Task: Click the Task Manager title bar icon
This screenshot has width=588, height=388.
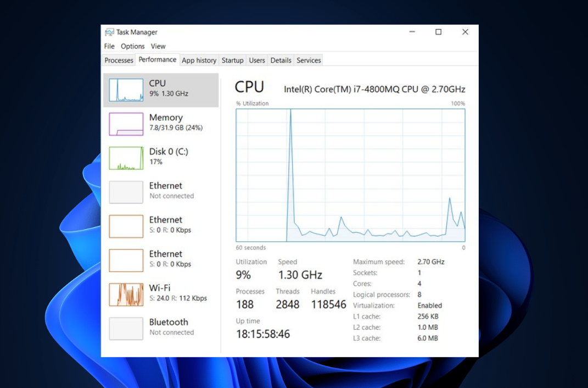Action: coord(109,32)
